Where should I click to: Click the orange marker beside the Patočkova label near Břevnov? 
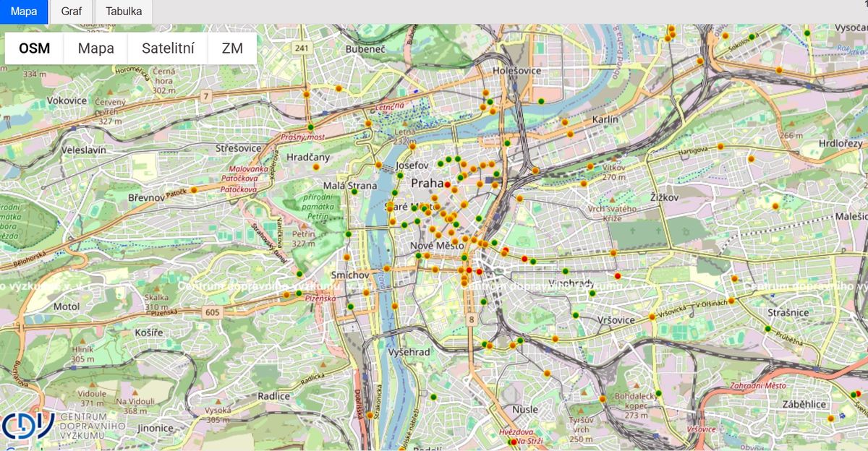click(195, 190)
